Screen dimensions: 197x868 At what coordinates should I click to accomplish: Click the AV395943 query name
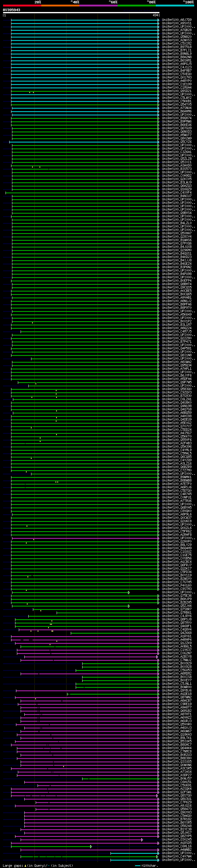[11, 10]
